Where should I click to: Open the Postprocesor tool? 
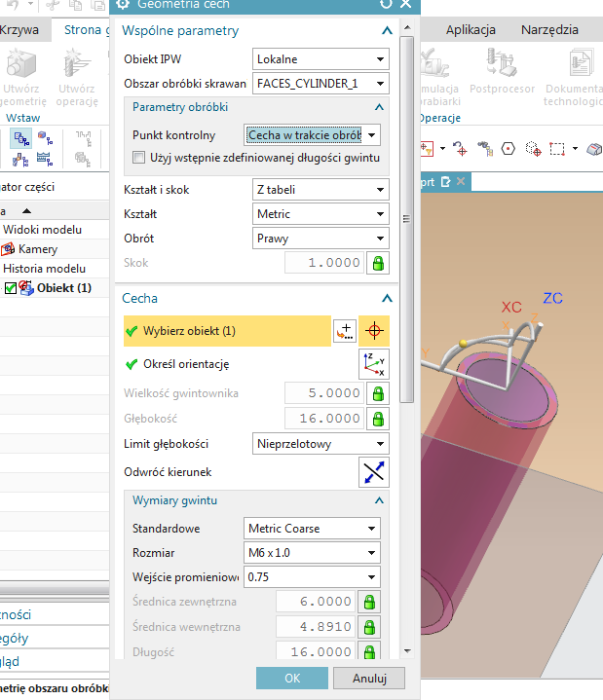coord(502,62)
